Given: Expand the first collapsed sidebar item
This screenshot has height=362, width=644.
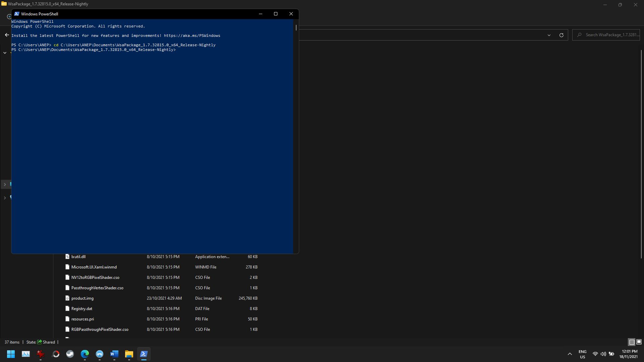Looking at the screenshot, I should point(5,184).
